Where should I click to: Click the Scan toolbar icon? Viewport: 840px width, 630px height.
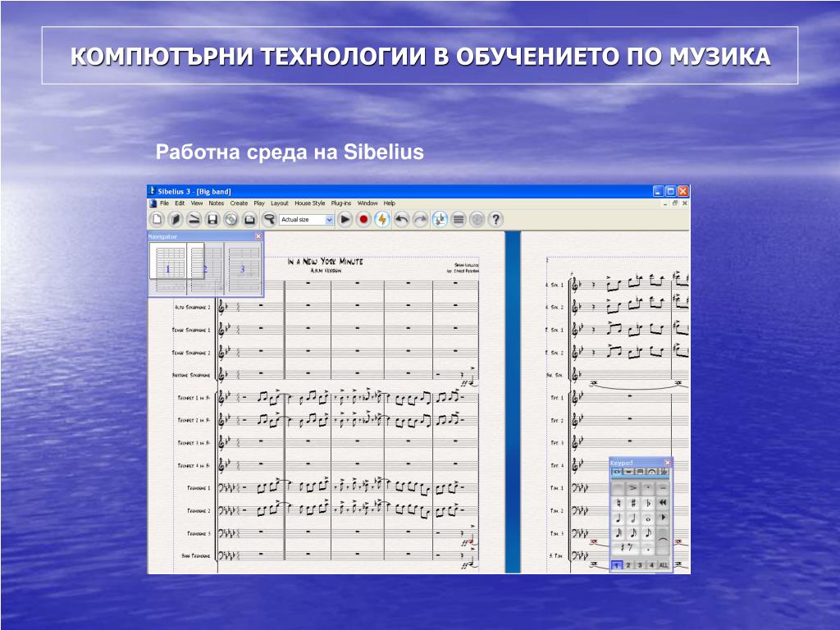tap(194, 219)
